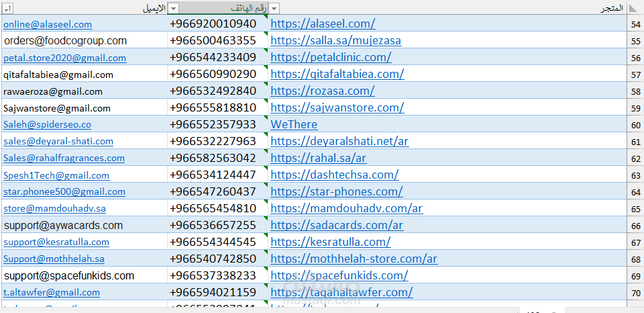Select the رقم الهاتف header cell text
The image size is (644, 313).
(x=248, y=8)
